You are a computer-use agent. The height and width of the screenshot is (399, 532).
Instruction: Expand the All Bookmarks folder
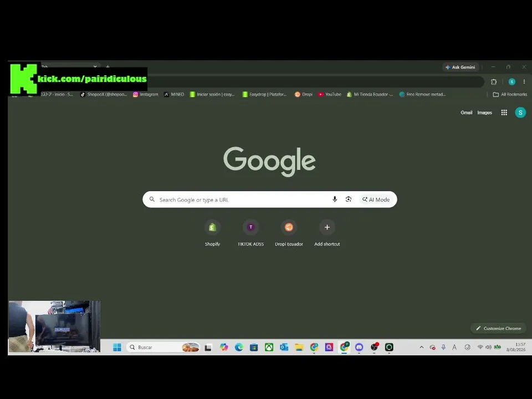[510, 95]
